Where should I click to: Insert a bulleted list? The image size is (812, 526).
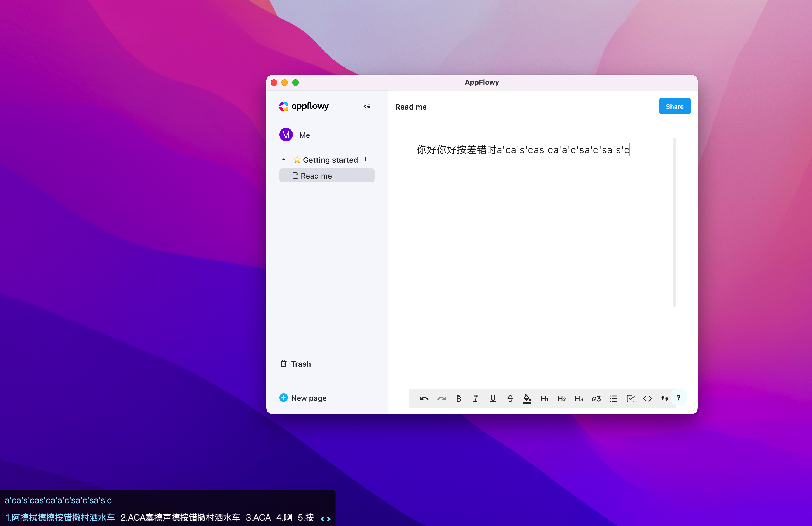[x=613, y=399]
